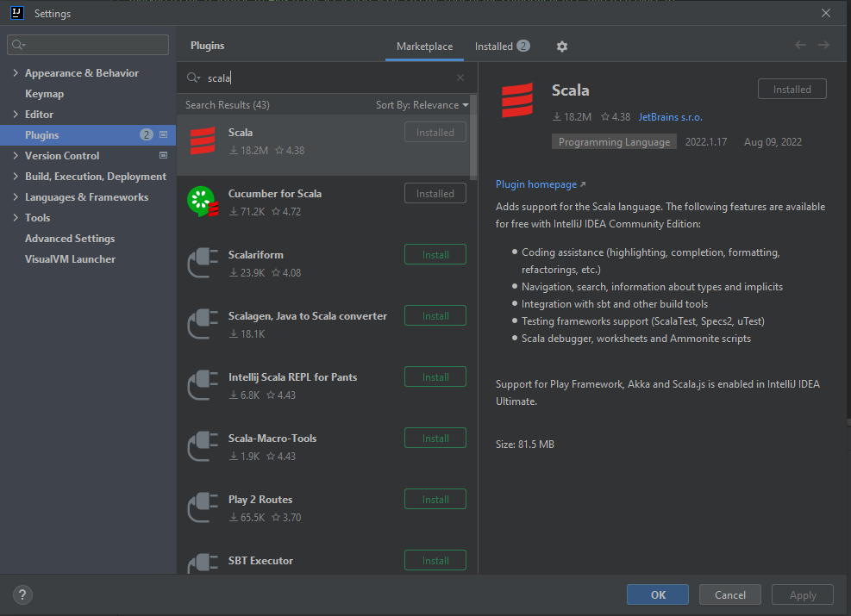Click the Cucumber for Scala plugin icon
Image resolution: width=851 pixels, height=616 pixels.
(203, 202)
